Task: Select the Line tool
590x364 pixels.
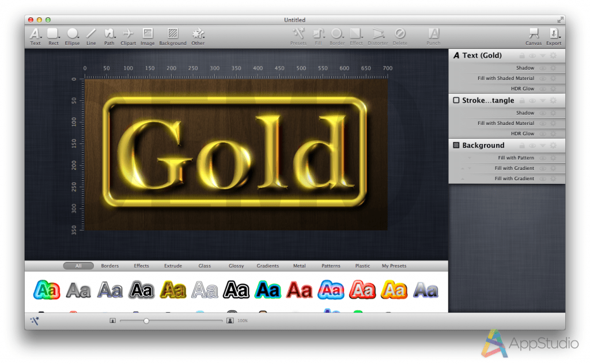Action: click(x=91, y=37)
